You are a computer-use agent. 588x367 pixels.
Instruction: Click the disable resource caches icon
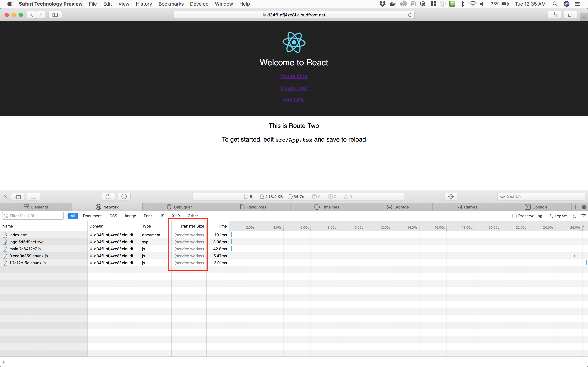(574, 216)
